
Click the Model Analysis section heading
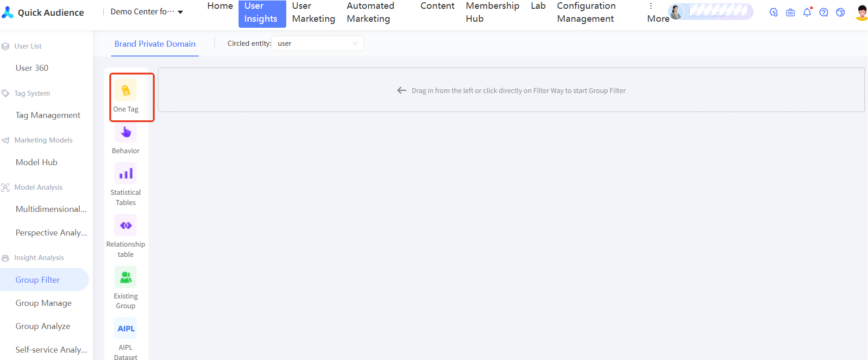pos(38,187)
